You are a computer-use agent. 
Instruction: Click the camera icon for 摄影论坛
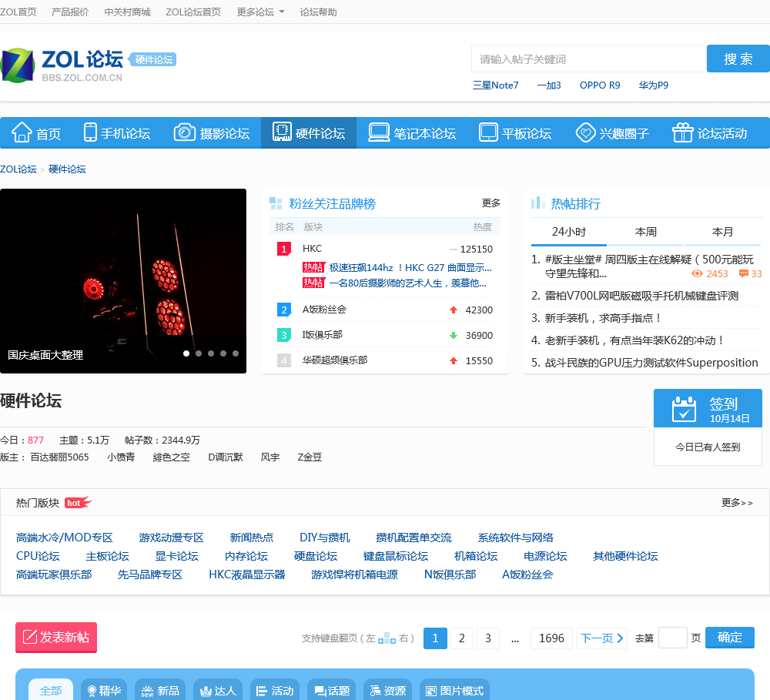pyautogui.click(x=185, y=132)
